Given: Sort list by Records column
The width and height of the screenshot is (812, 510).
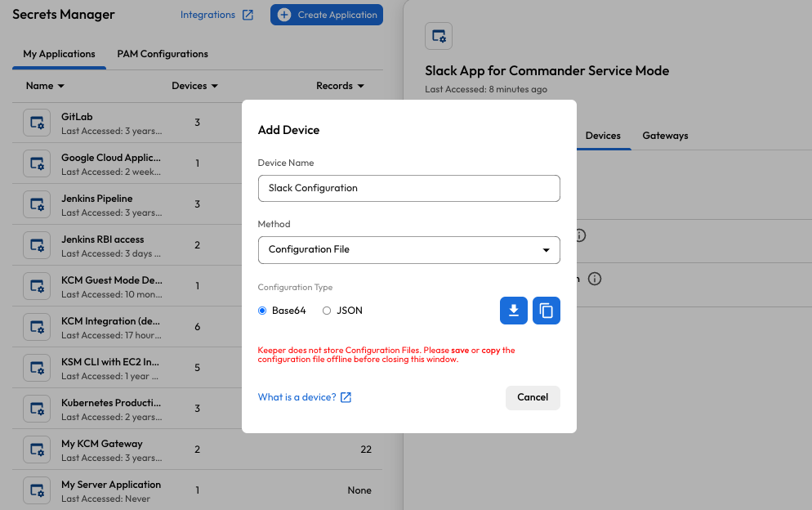Looking at the screenshot, I should point(340,86).
